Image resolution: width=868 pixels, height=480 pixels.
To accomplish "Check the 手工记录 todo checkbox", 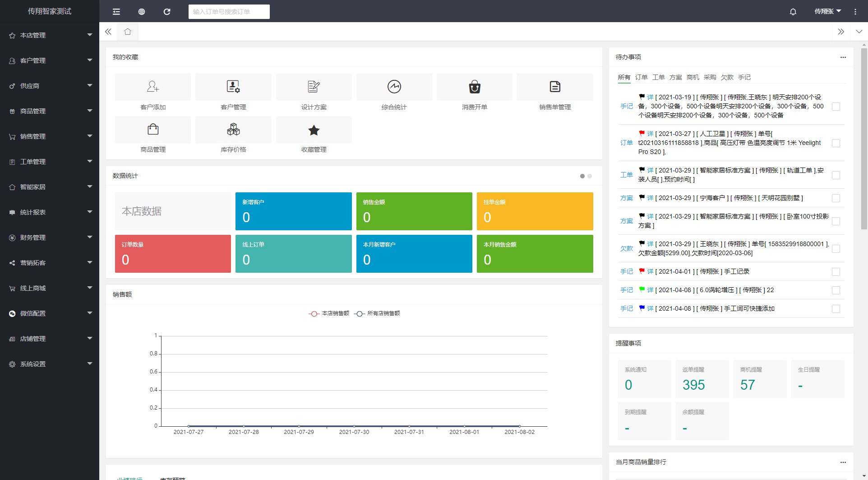I will click(x=836, y=272).
